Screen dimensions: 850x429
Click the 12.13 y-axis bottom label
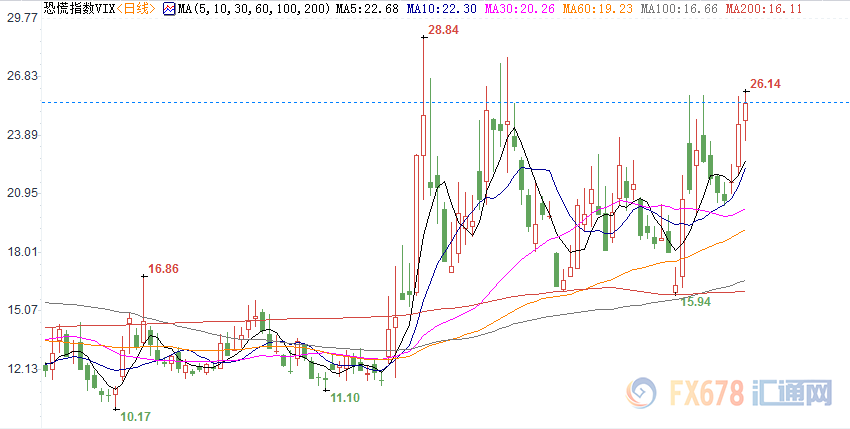[x=22, y=369]
